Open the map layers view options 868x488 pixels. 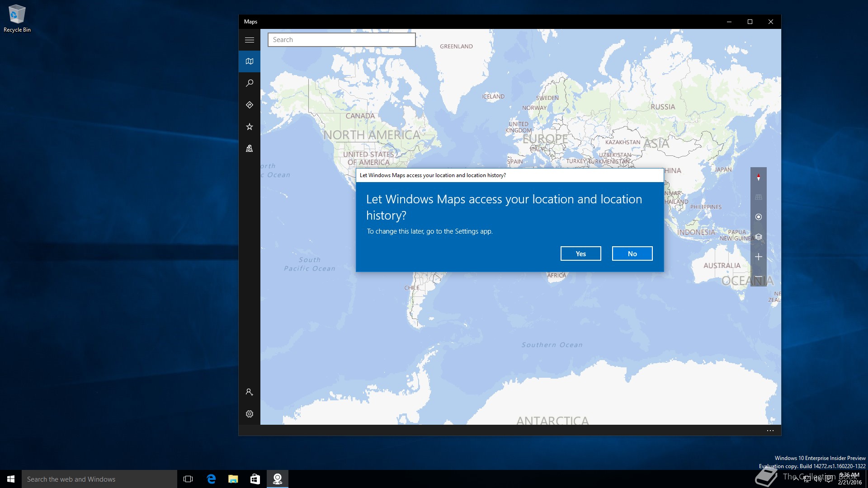(x=759, y=237)
